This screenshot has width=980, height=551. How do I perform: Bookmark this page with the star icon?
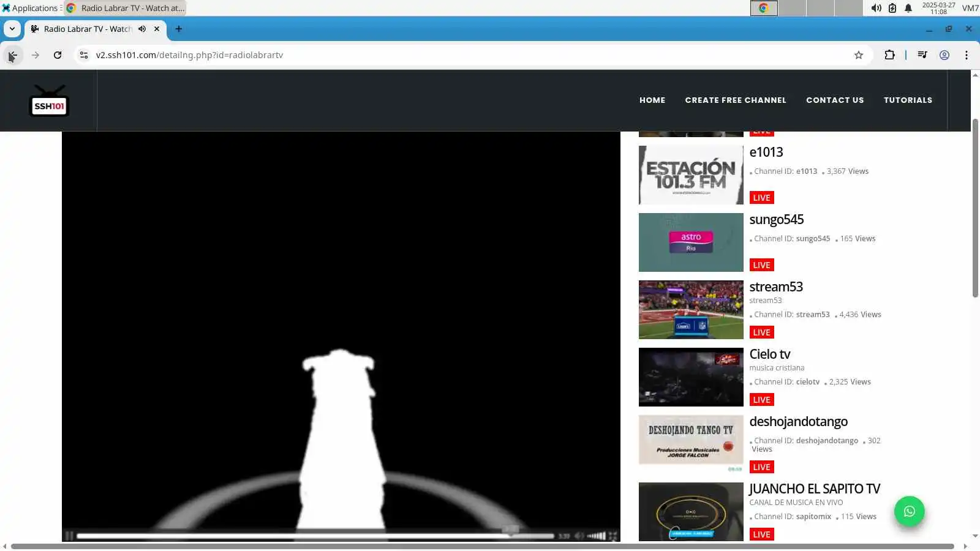point(859,55)
